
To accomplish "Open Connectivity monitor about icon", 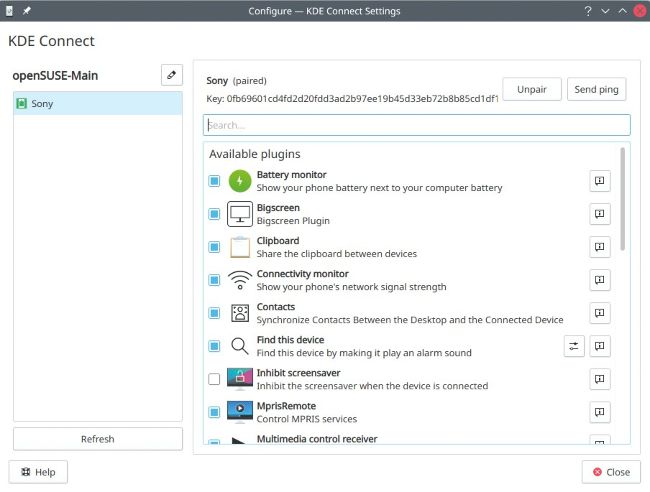I will click(x=599, y=280).
